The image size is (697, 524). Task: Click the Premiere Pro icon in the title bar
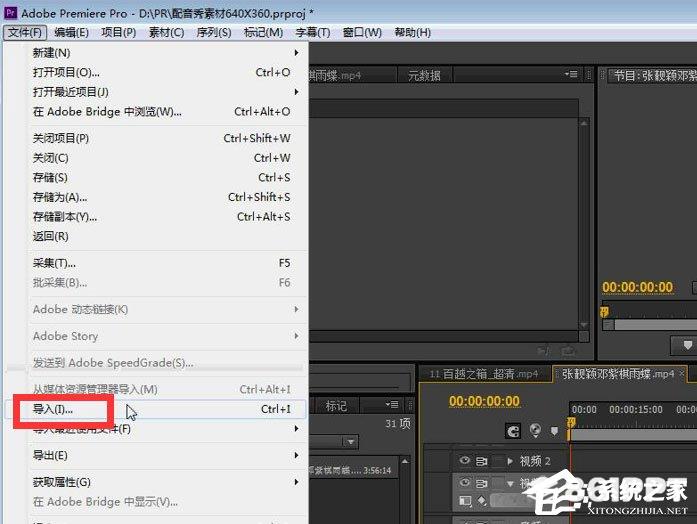pyautogui.click(x=10, y=13)
